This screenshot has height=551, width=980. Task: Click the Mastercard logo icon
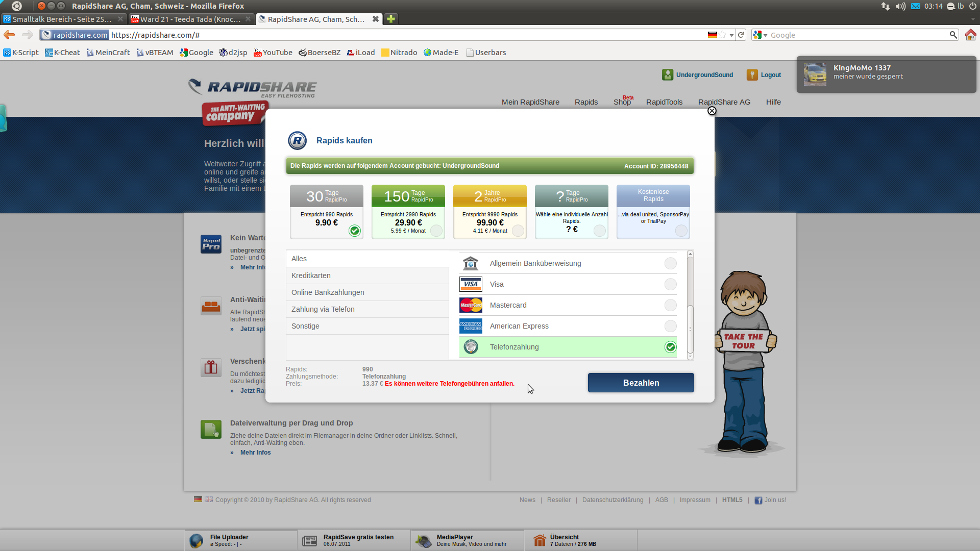pyautogui.click(x=471, y=305)
